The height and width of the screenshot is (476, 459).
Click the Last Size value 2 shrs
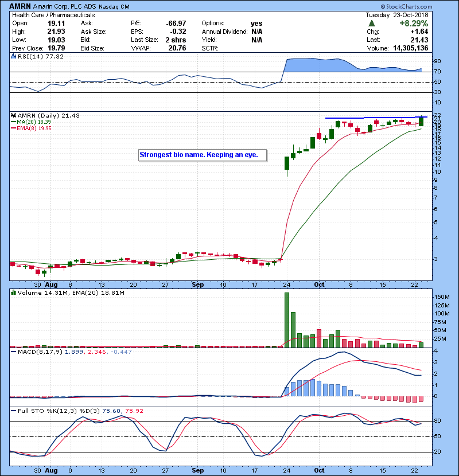coord(176,40)
